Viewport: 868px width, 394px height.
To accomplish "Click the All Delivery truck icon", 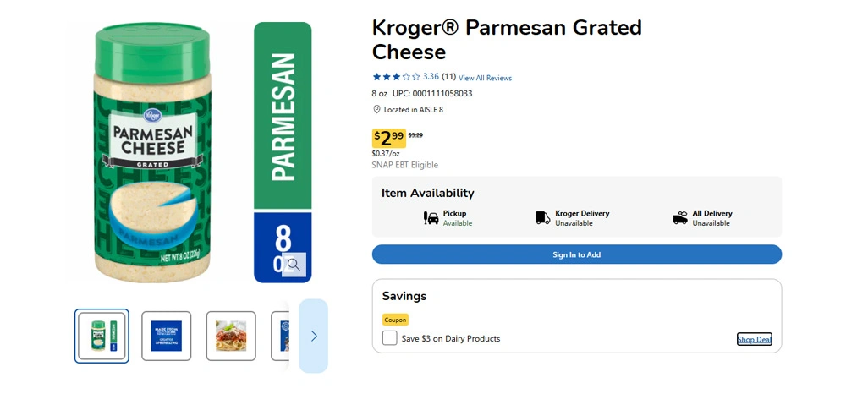I will [680, 218].
